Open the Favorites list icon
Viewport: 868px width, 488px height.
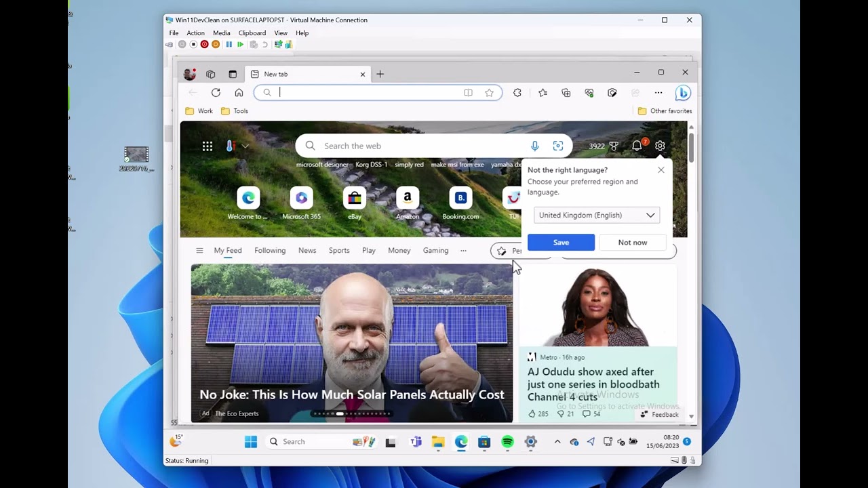tap(542, 93)
